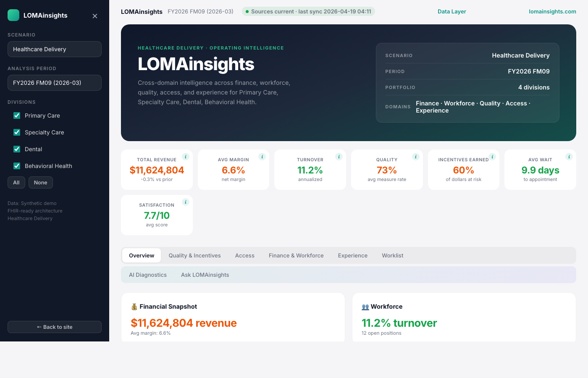Open info icon on Quality card
The width and height of the screenshot is (588, 378).
416,157
